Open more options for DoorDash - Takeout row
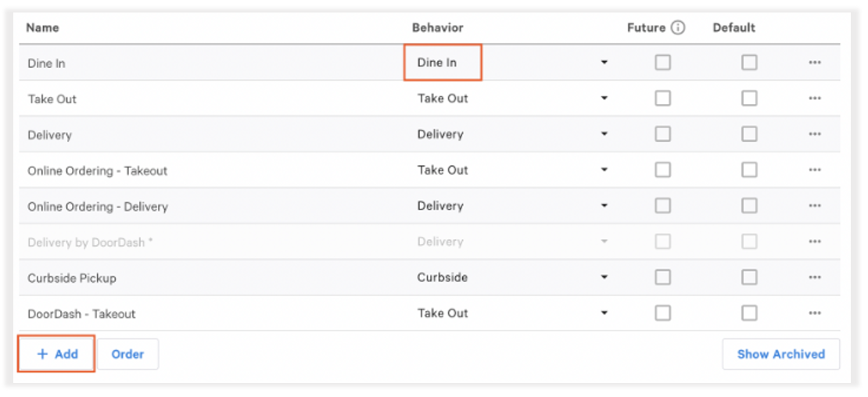The image size is (868, 397). click(x=815, y=313)
